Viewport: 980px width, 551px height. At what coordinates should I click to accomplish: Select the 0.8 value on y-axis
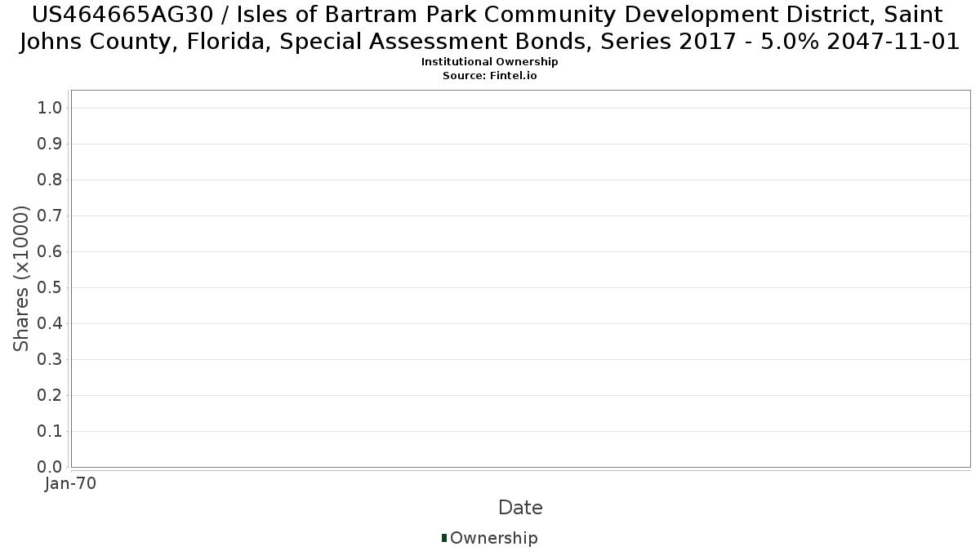[50, 180]
